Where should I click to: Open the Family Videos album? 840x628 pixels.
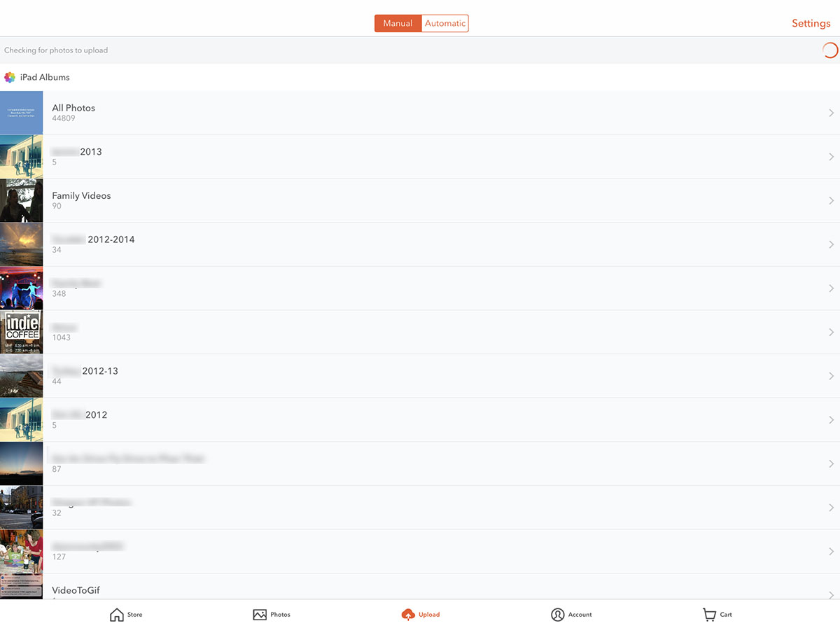click(x=420, y=201)
